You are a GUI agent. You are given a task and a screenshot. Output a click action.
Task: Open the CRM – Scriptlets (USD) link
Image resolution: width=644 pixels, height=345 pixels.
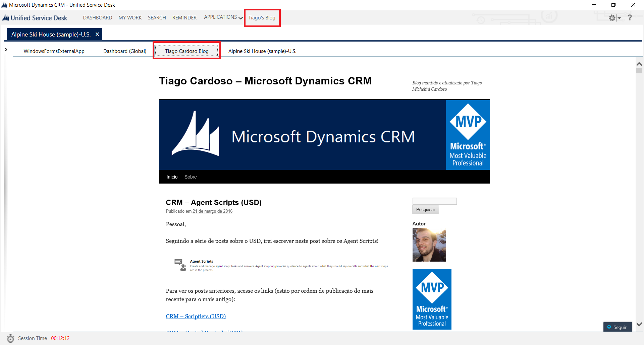(196, 316)
